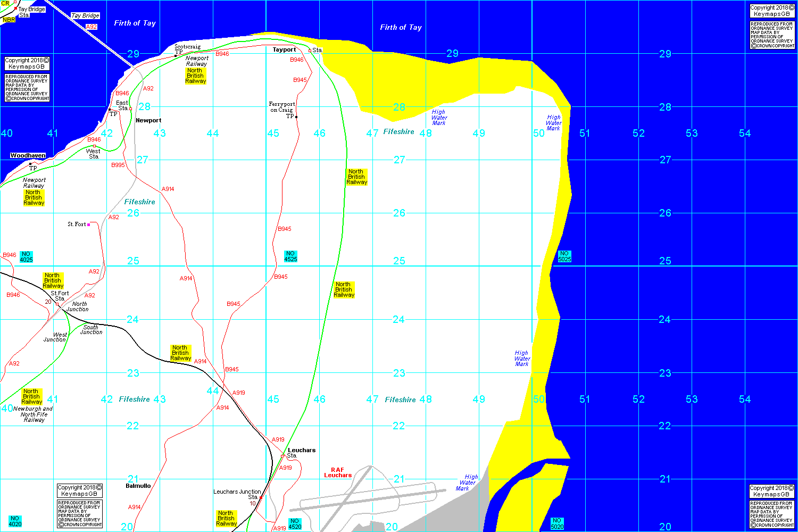Open the NO 5020 map tile
The image size is (798, 532).
[557, 523]
